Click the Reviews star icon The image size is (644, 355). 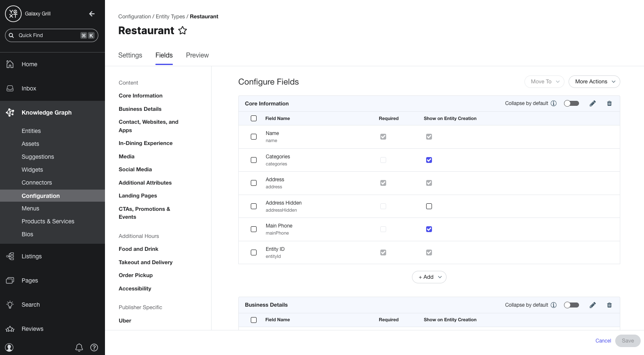[x=10, y=329]
